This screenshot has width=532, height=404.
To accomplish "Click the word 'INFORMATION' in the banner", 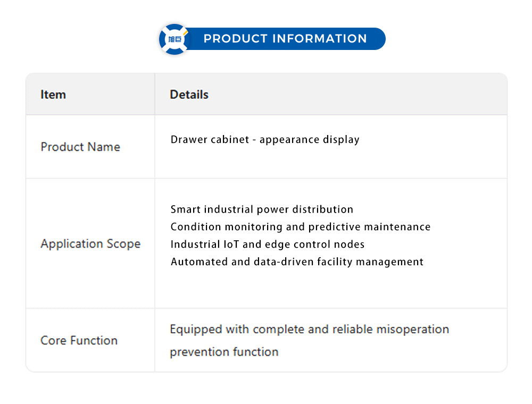I will click(319, 39).
